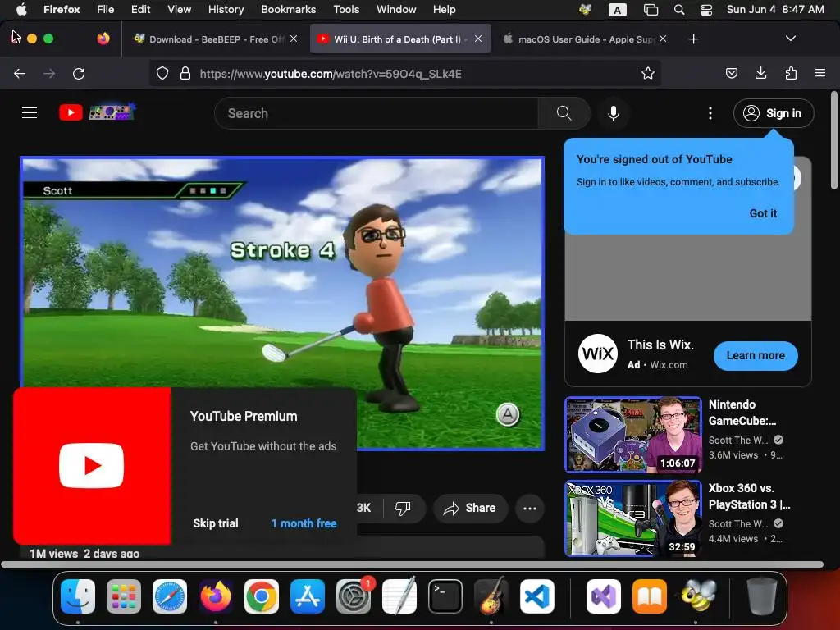Click 1 month free Premium offer
This screenshot has height=630, width=840.
(304, 523)
